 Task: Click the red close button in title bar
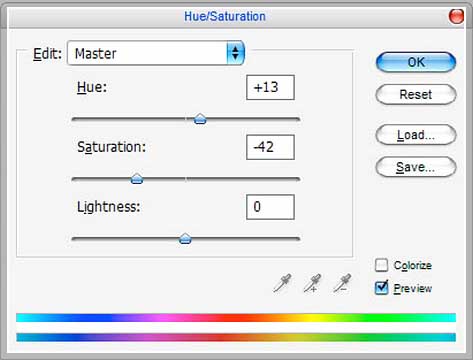pos(456,16)
